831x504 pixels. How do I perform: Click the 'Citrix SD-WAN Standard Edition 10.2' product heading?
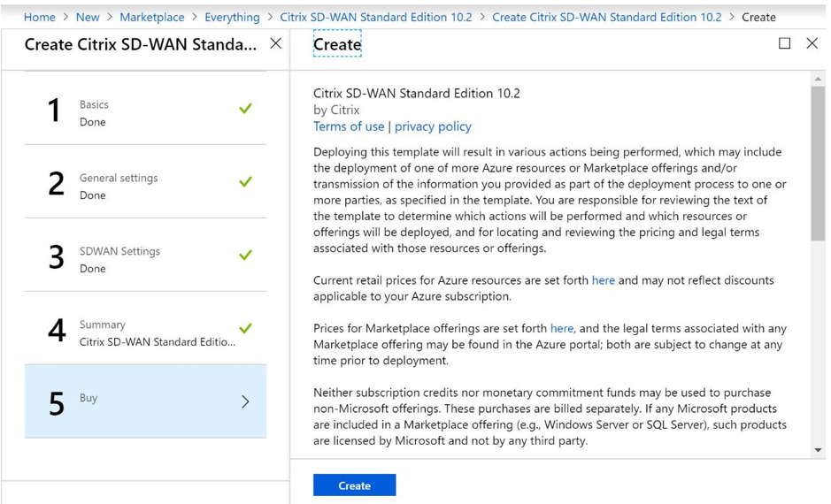coord(417,93)
